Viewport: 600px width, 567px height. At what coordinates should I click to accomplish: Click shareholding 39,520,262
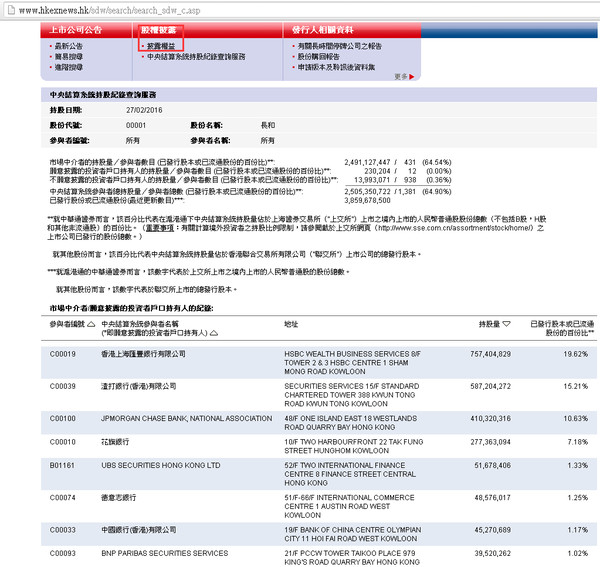pyautogui.click(x=492, y=553)
